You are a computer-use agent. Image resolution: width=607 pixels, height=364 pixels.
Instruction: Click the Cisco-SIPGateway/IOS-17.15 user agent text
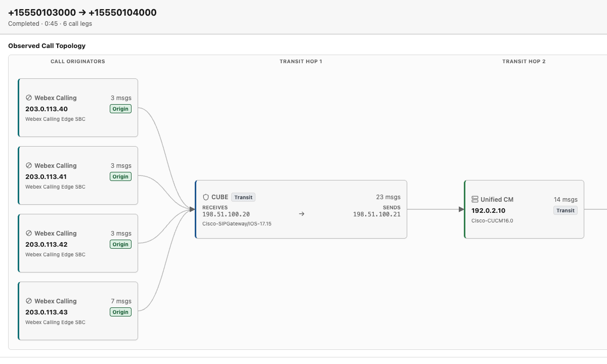(x=237, y=223)
